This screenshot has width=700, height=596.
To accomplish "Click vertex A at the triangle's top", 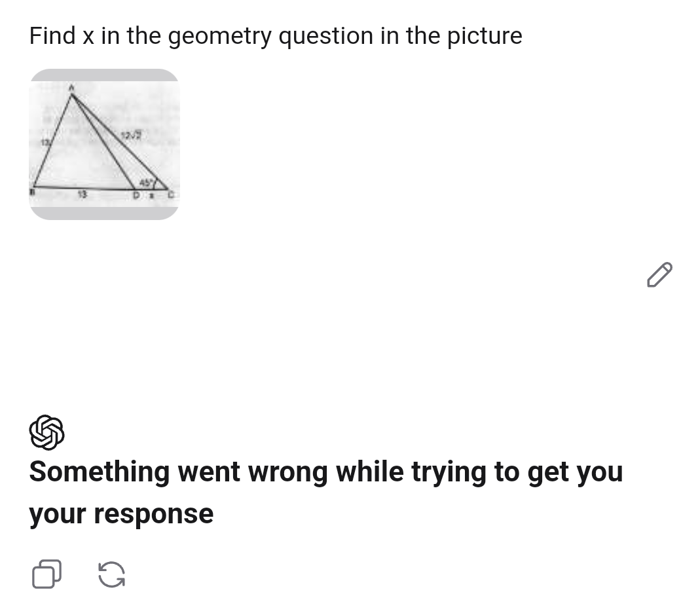I will tap(71, 86).
